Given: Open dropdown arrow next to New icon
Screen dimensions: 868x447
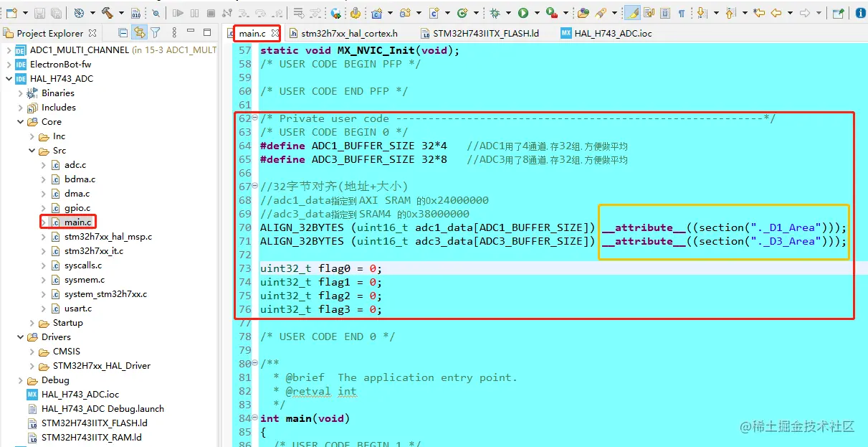Looking at the screenshot, I should 25,13.
